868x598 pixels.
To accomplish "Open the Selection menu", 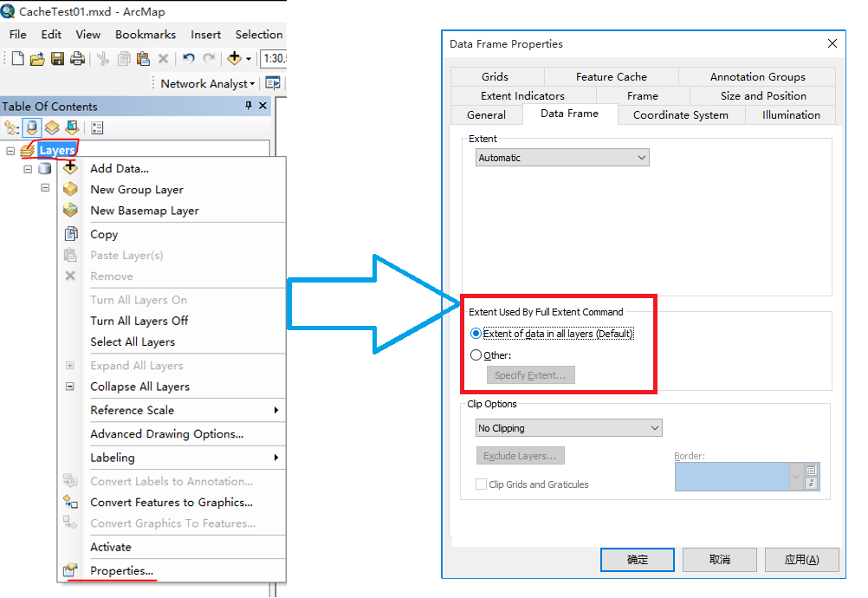I will 259,35.
